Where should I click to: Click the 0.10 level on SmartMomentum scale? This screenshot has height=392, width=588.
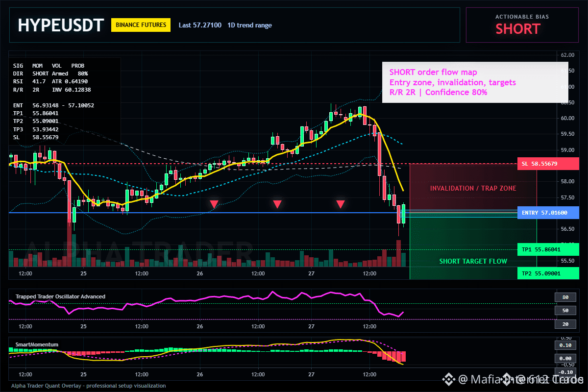[x=565, y=345]
